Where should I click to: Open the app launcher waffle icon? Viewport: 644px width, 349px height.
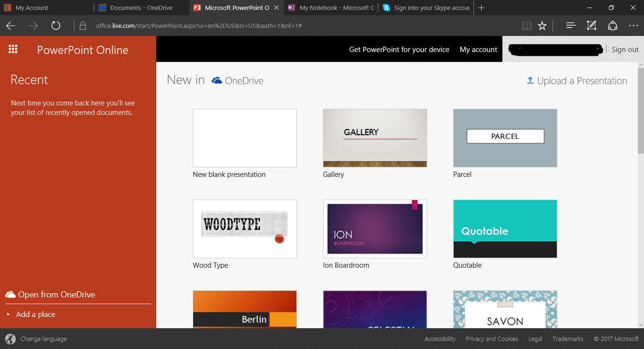coord(13,49)
